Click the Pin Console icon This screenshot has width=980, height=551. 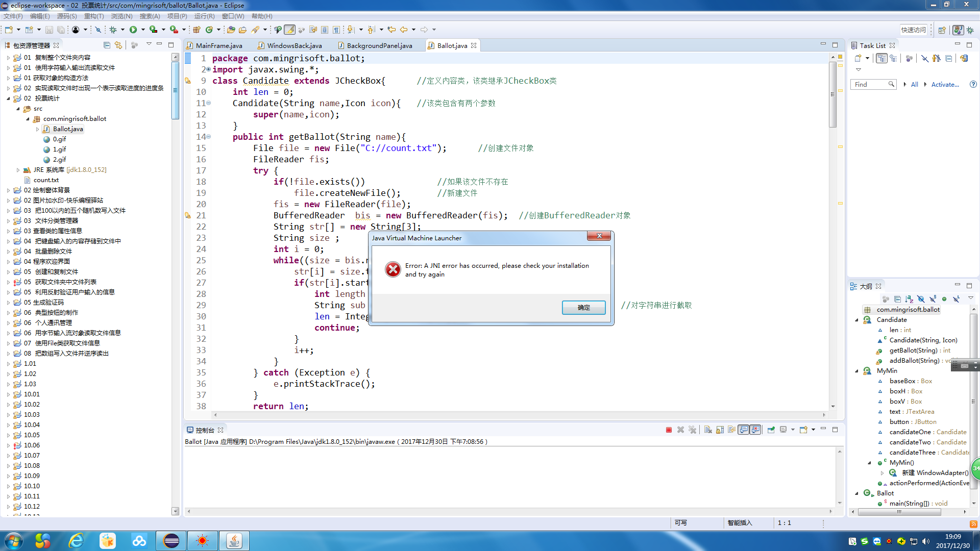(771, 430)
